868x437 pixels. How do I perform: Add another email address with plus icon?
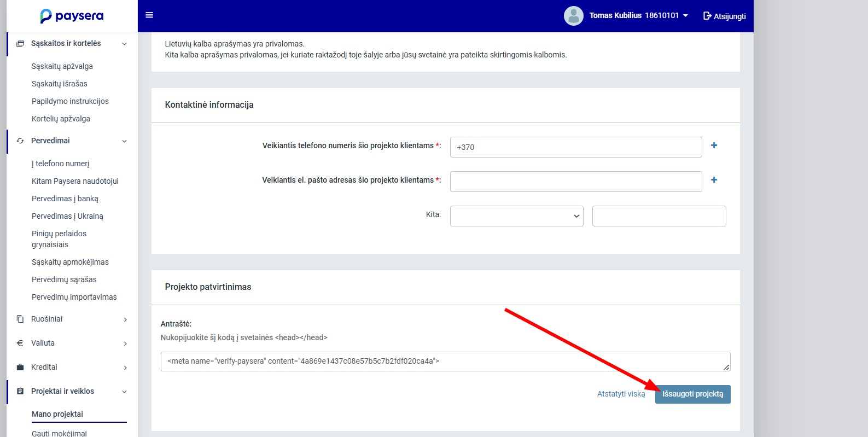click(714, 180)
